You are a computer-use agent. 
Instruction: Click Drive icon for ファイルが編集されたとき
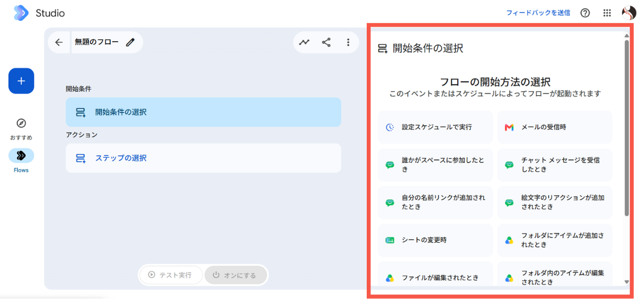click(390, 278)
